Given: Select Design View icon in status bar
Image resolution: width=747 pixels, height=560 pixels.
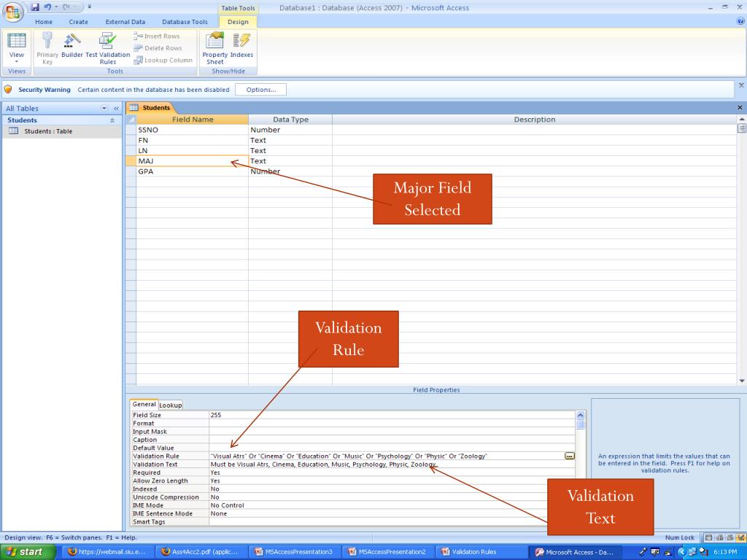Looking at the screenshot, I should [x=740, y=537].
